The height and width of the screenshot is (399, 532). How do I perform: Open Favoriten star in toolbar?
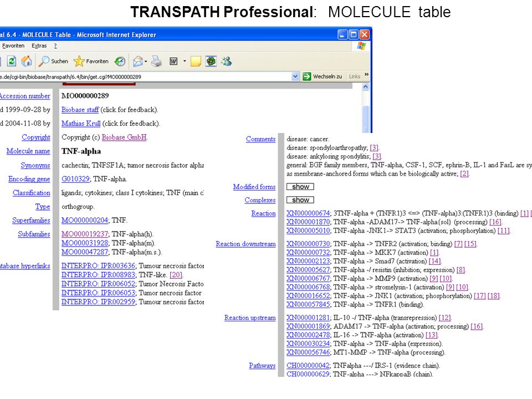pos(91,62)
